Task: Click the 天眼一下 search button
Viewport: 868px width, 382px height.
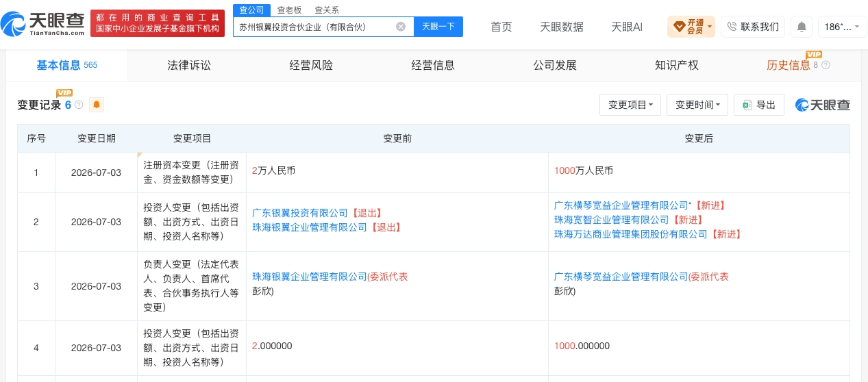Action: (438, 27)
